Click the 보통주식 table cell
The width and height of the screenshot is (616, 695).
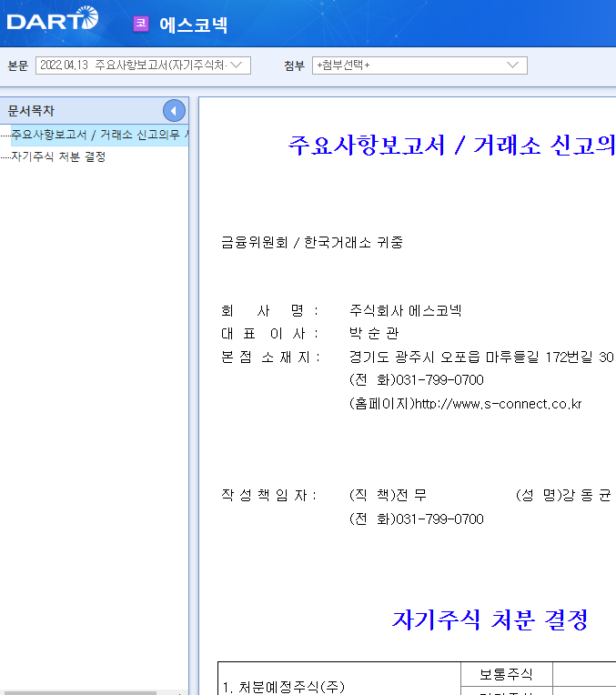tap(507, 674)
